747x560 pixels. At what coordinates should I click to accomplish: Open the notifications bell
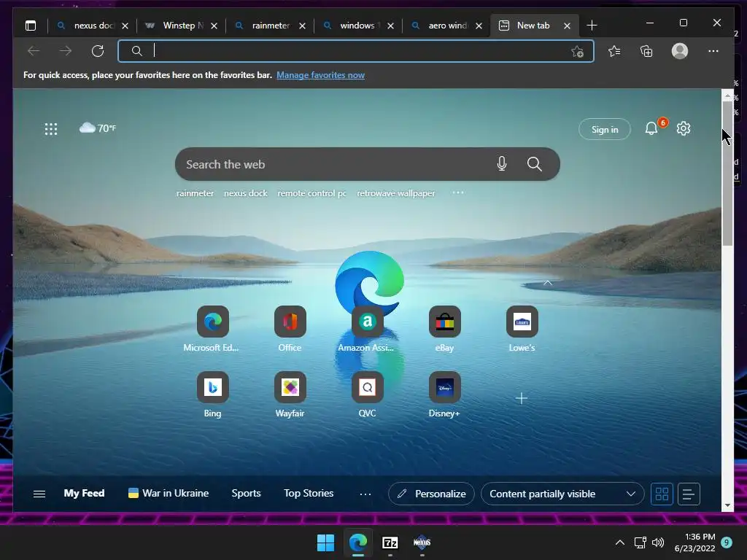[651, 128]
